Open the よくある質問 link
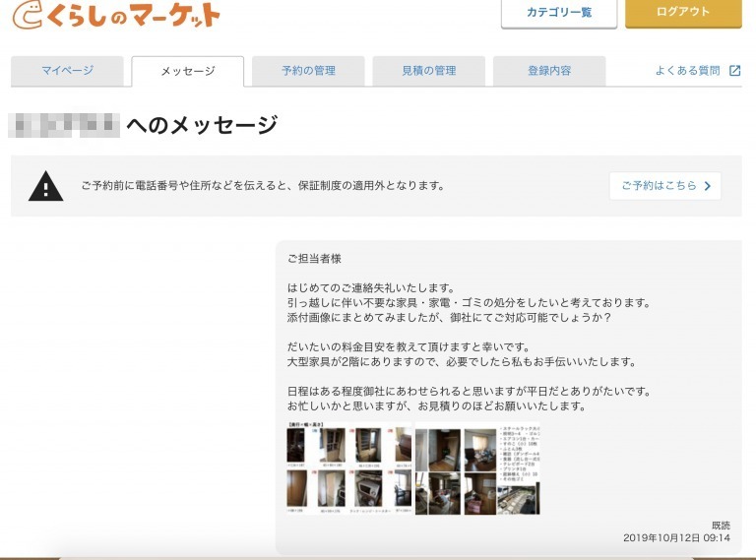Screen dimensions: 756x560 pyautogui.click(x=687, y=71)
